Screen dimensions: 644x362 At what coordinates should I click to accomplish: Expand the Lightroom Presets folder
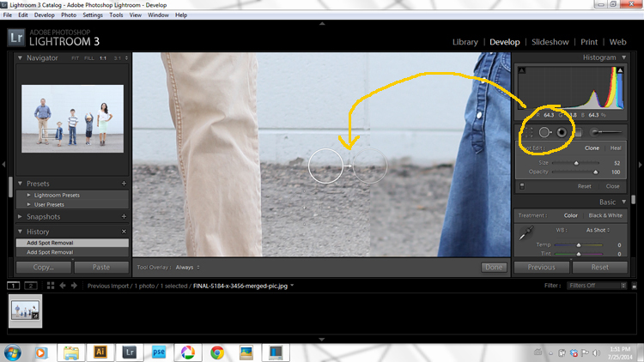point(28,195)
